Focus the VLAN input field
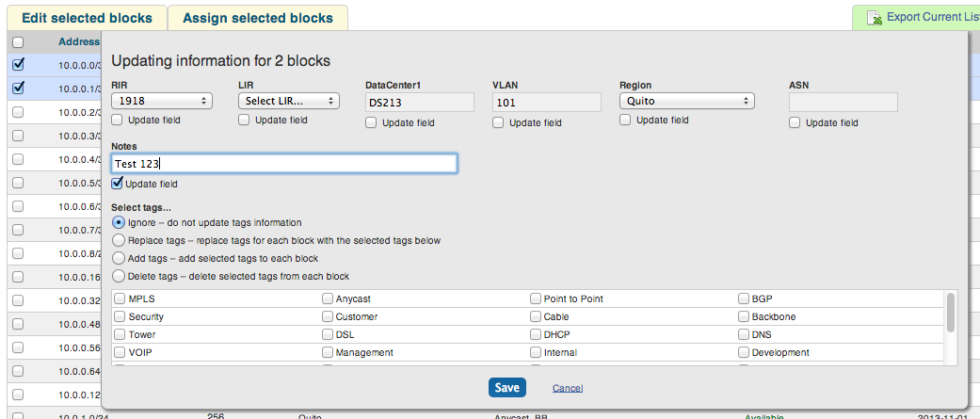This screenshot has height=419, width=980. pyautogui.click(x=546, y=102)
